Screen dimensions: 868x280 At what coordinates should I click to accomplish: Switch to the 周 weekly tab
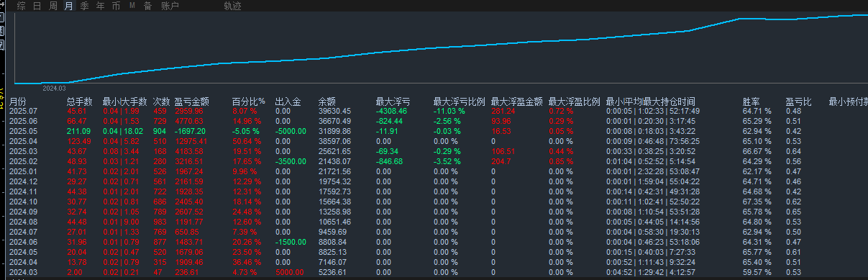click(52, 6)
